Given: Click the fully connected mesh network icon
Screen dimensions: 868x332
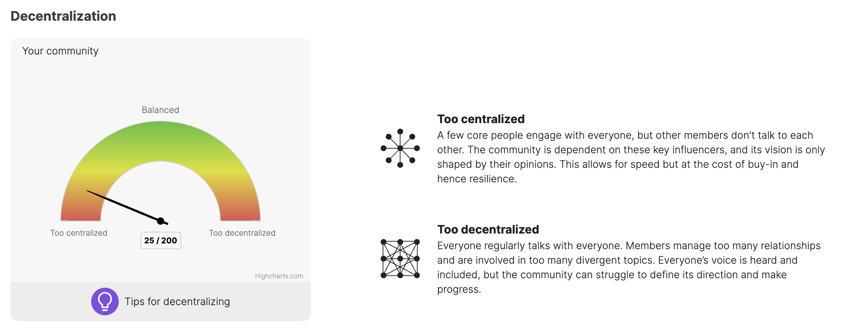Looking at the screenshot, I should click(400, 259).
